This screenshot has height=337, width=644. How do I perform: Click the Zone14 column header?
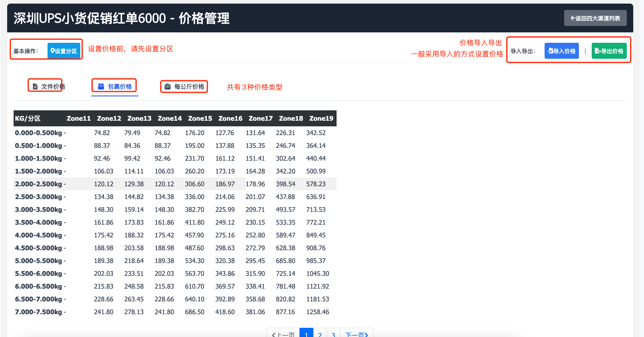pos(170,118)
